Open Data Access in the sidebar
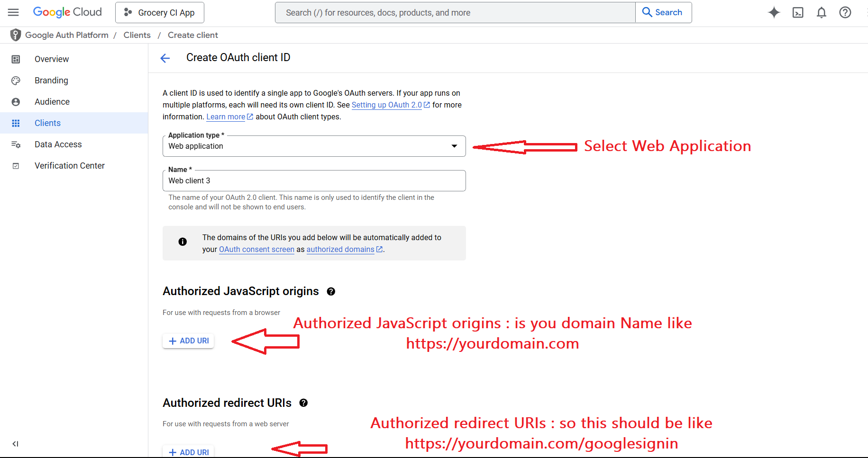The height and width of the screenshot is (458, 868). 74,144
